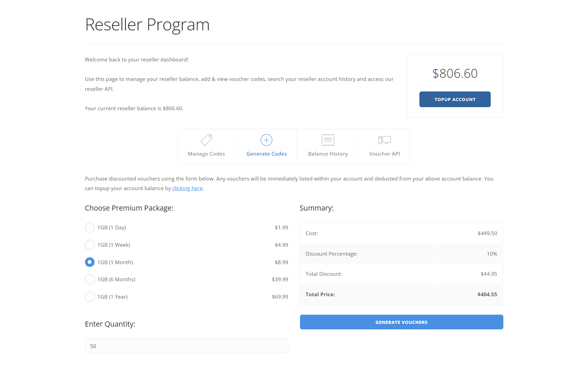Click the Voucher API computer icon
The height and width of the screenshot is (386, 588).
click(384, 140)
